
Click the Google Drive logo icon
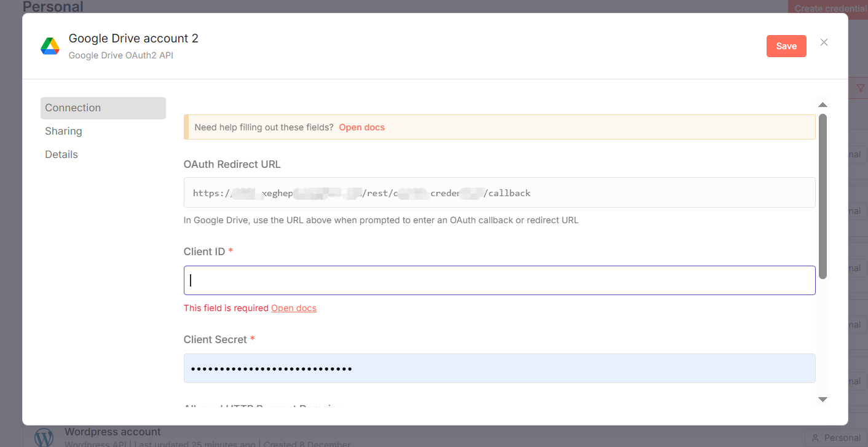tap(50, 45)
